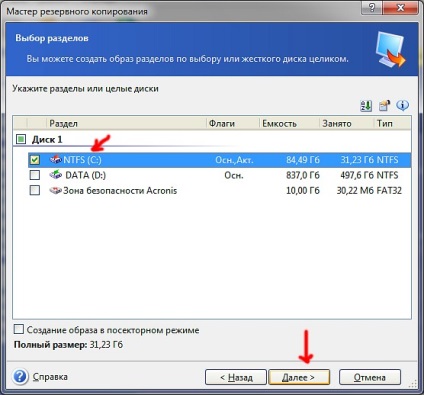Click the < Назад button
This screenshot has height=395, width=424.
click(x=236, y=377)
